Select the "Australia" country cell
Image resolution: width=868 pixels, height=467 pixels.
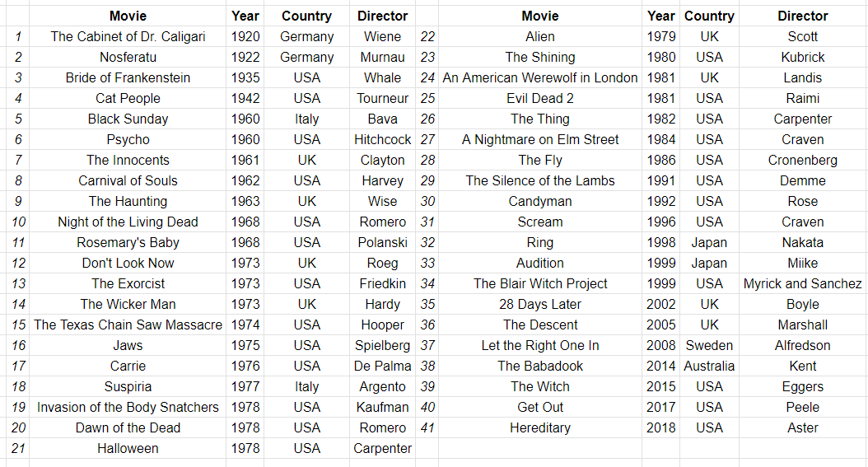pos(709,366)
